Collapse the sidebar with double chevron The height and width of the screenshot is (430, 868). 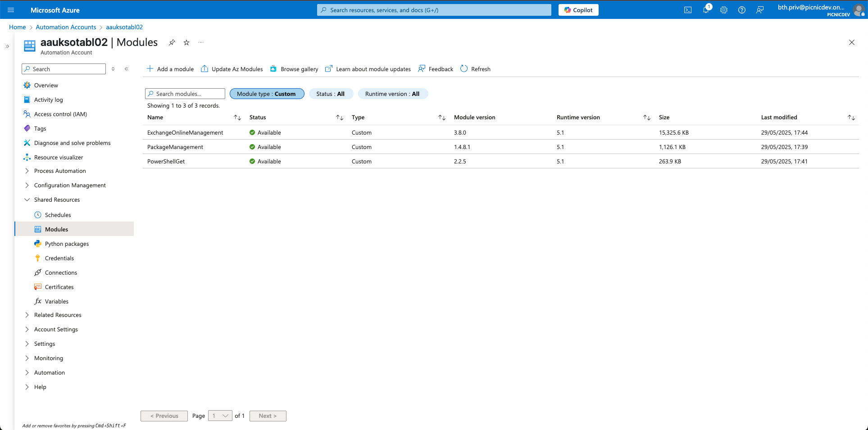pyautogui.click(x=127, y=69)
